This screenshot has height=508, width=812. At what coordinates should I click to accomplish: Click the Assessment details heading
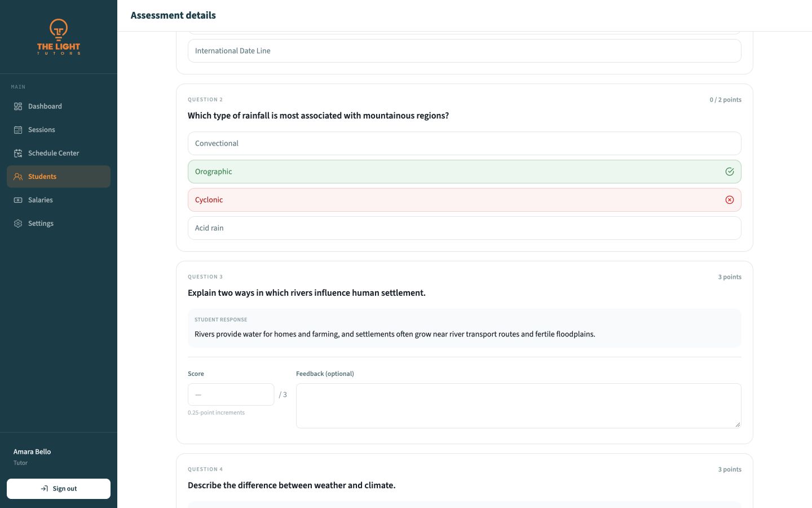pos(173,15)
